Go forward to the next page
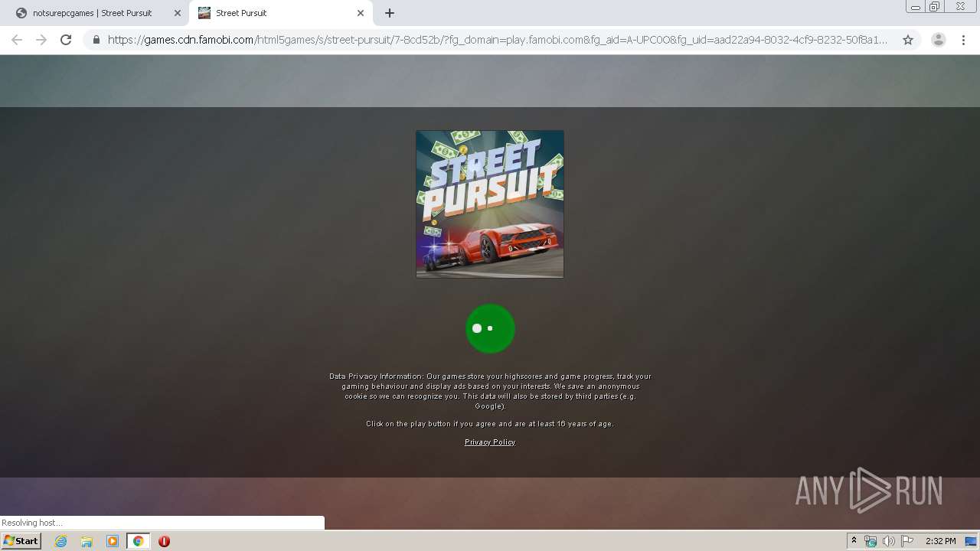Image resolution: width=980 pixels, height=551 pixels. [41, 40]
